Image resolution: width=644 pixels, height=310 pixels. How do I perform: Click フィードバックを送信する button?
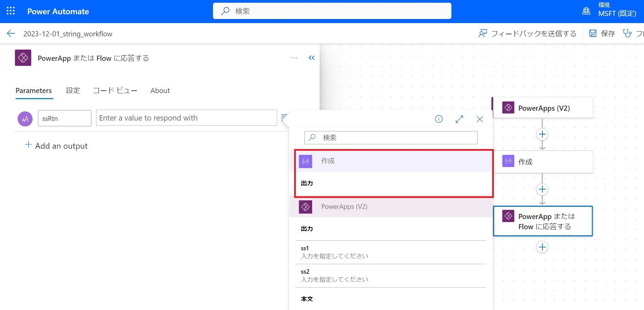(527, 33)
